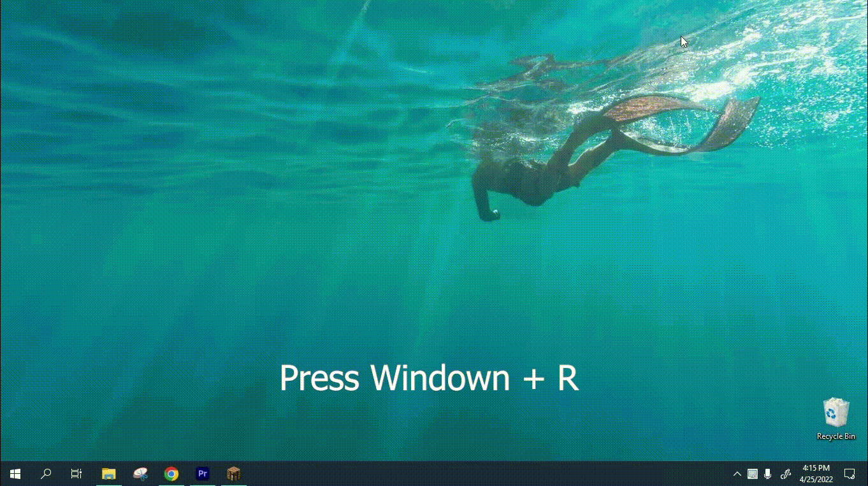Launch Google Chrome from the taskbar

coord(171,474)
